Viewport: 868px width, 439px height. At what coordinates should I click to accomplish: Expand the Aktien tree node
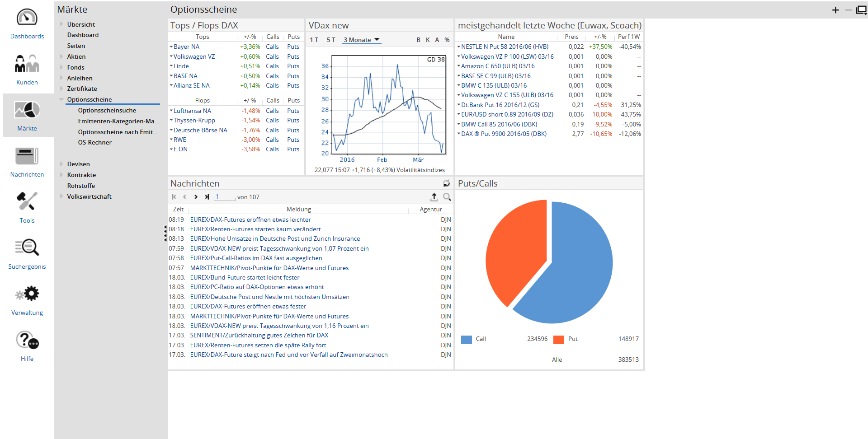click(61, 56)
